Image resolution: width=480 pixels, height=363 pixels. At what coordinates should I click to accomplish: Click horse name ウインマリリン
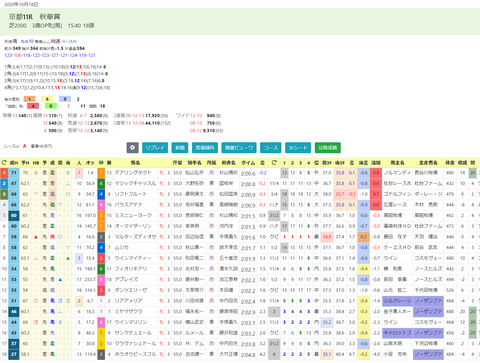[131, 322]
